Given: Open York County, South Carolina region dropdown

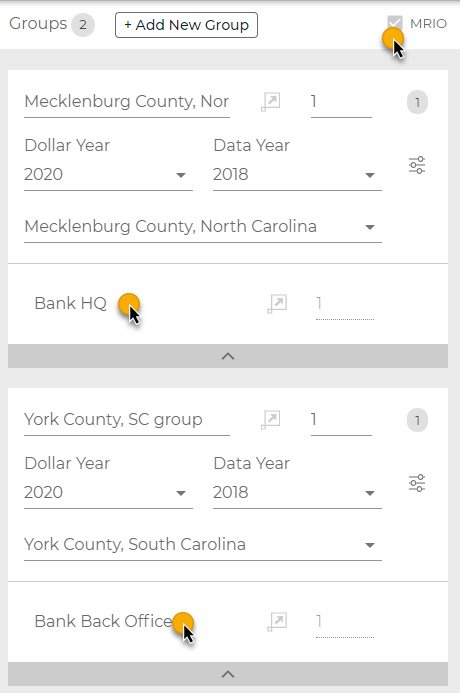Looking at the screenshot, I should [203, 544].
